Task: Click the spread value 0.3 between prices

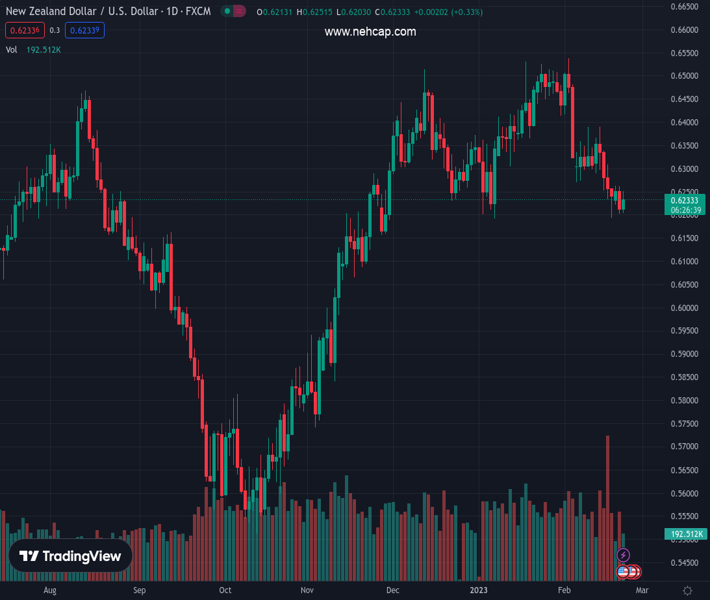Action: tap(55, 30)
